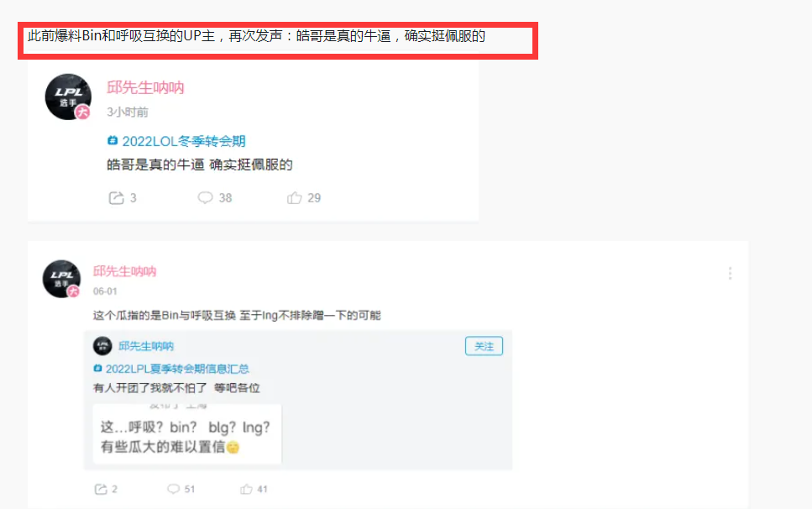
Task: Like the first post with thumbs-up
Action: pyautogui.click(x=295, y=197)
